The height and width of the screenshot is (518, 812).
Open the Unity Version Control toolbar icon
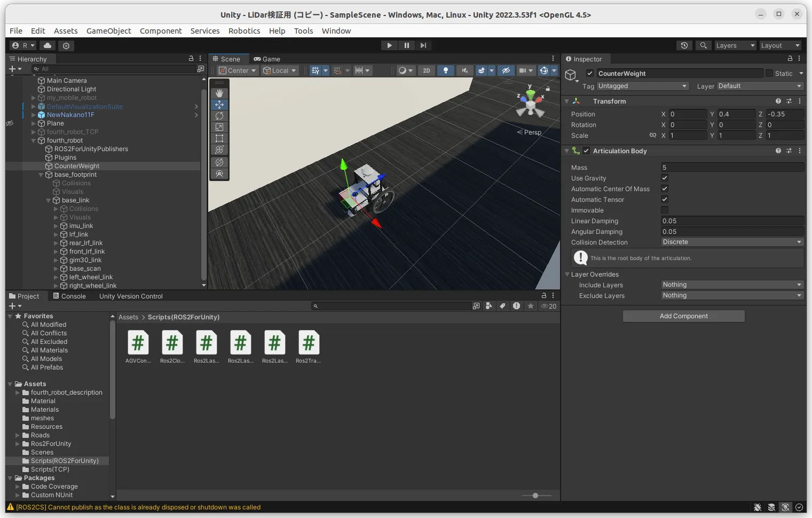[x=66, y=45]
